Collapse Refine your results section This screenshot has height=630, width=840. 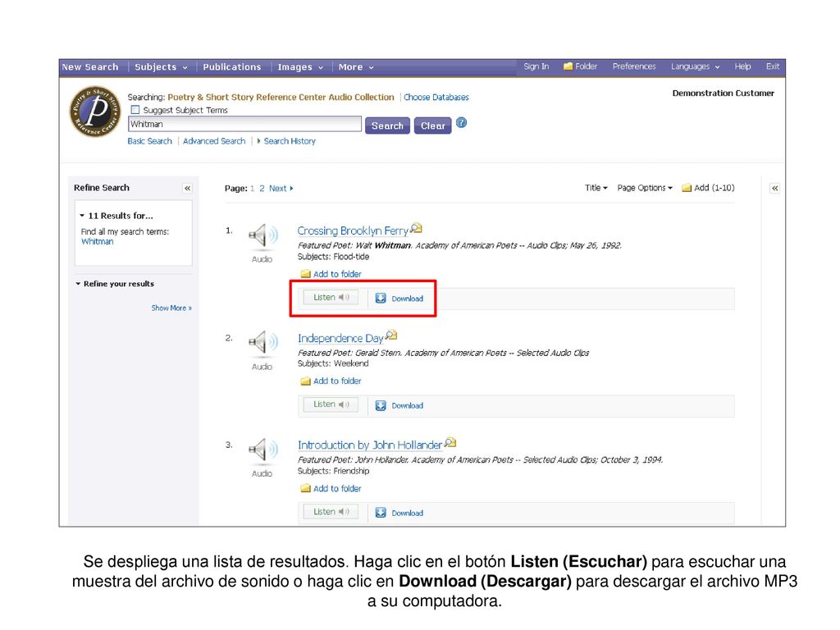tap(78, 284)
